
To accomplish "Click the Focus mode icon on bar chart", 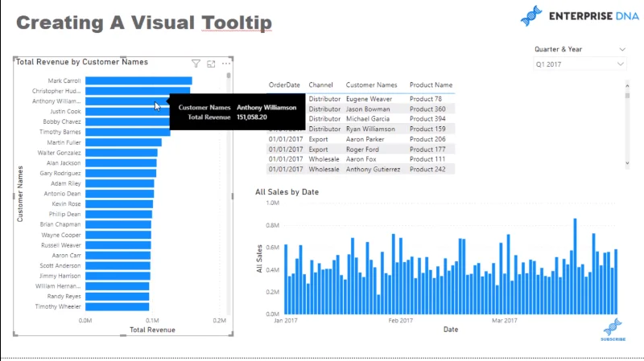I will [211, 64].
